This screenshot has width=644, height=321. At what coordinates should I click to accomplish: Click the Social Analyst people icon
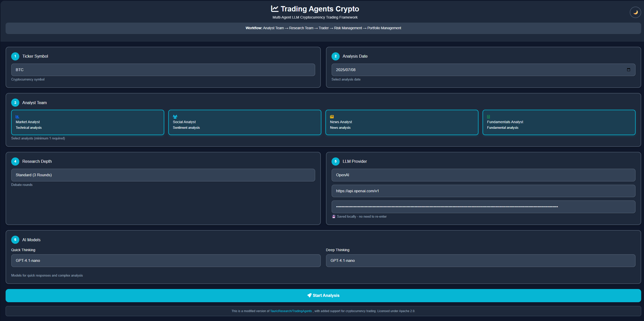pos(175,117)
